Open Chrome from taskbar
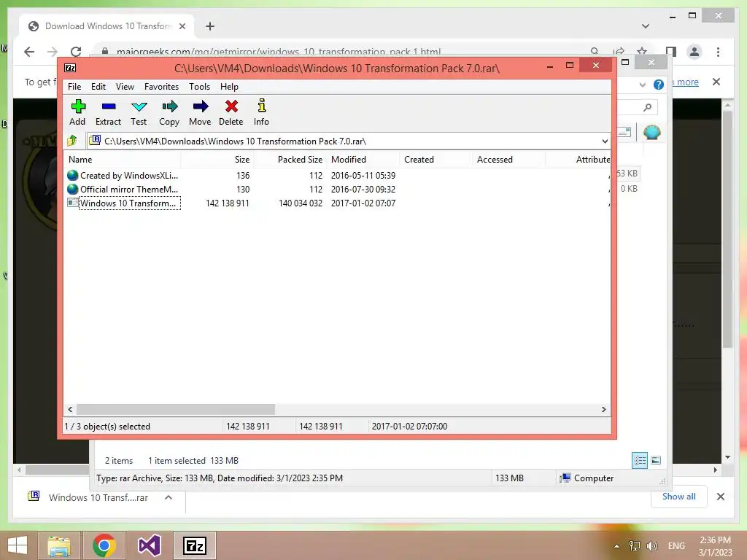 coord(104,545)
